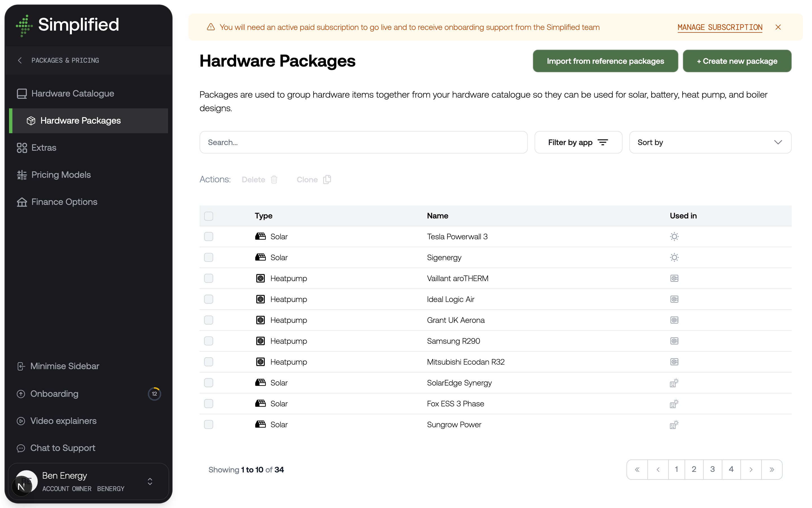The width and height of the screenshot is (812, 508).
Task: Open the Hardware Catalogue menu item
Action: tap(89, 93)
